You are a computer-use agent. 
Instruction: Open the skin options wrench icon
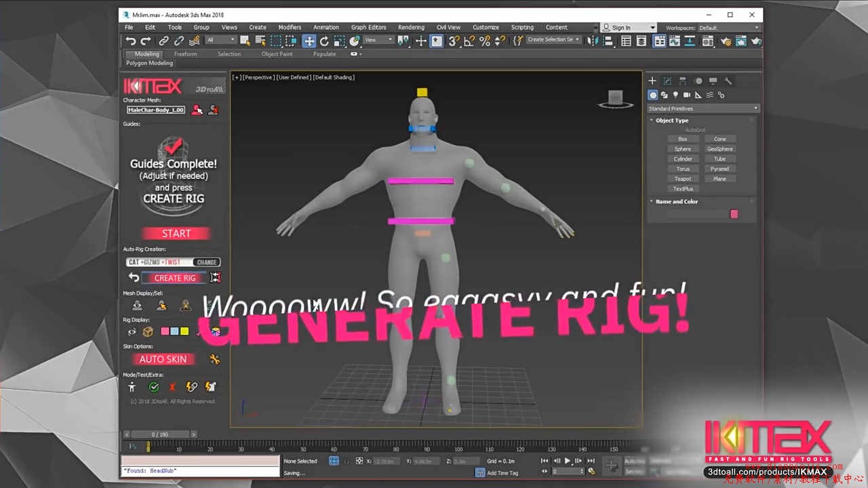click(x=215, y=359)
